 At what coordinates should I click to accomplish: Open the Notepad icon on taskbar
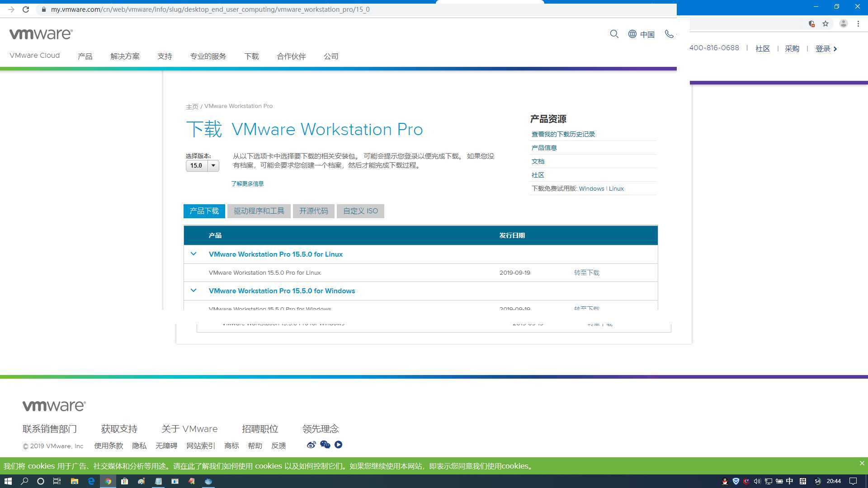tap(158, 481)
